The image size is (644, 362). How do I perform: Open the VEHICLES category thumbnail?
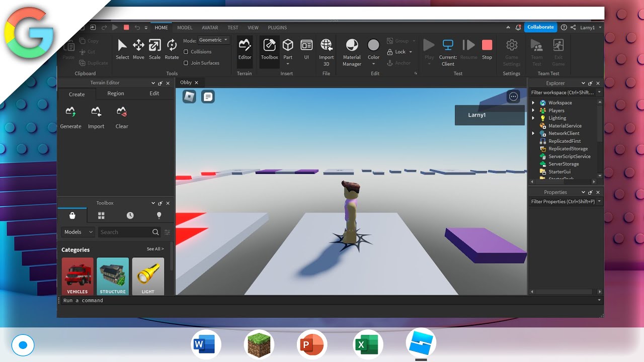[77, 276]
